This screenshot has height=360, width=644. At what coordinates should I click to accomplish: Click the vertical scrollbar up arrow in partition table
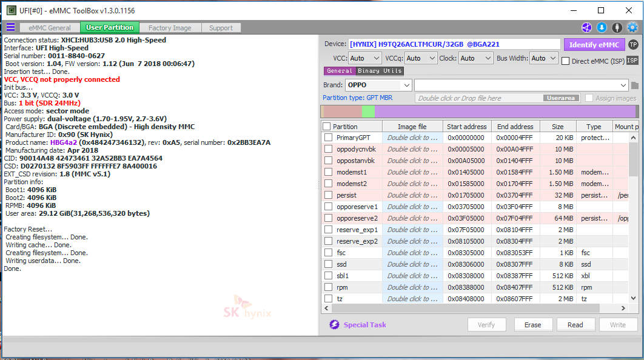(633, 138)
